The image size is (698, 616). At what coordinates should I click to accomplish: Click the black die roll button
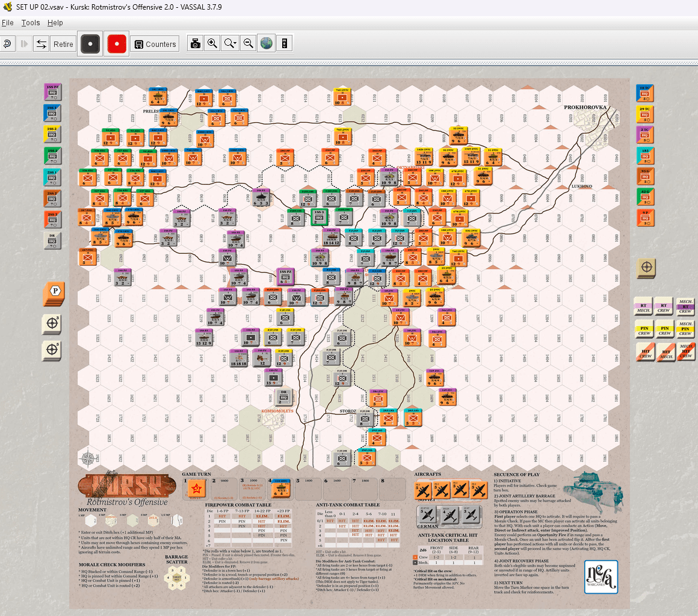click(90, 44)
